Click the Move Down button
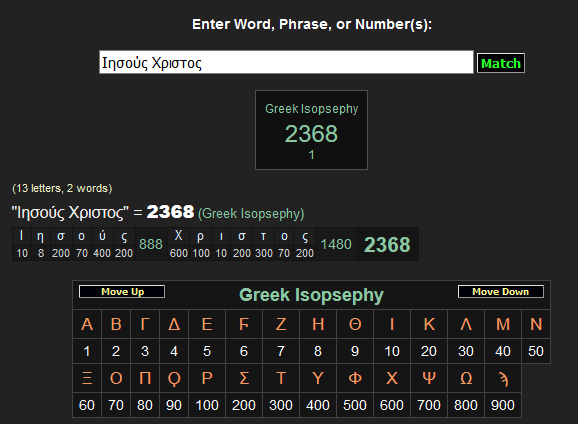578x424 pixels. [x=501, y=292]
